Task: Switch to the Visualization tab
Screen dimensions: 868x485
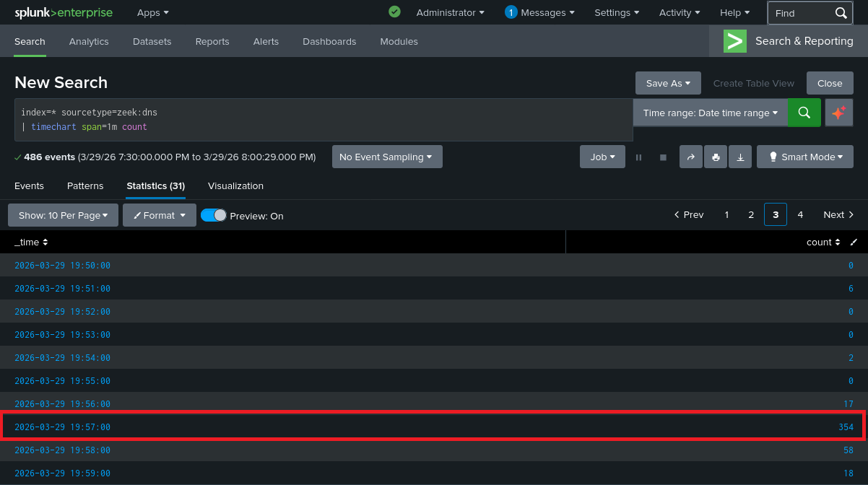Action: pos(235,186)
